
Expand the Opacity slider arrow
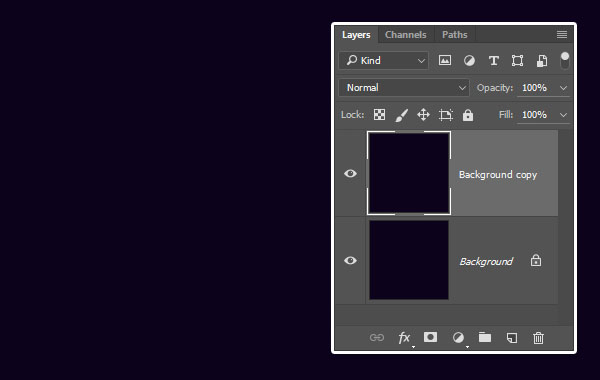click(563, 88)
